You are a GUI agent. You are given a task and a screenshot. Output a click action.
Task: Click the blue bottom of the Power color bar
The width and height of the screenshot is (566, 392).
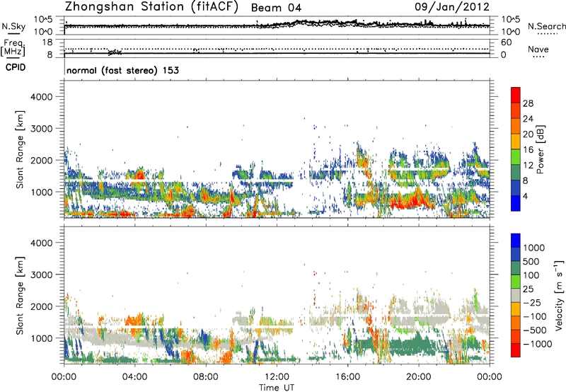pyautogui.click(x=516, y=204)
